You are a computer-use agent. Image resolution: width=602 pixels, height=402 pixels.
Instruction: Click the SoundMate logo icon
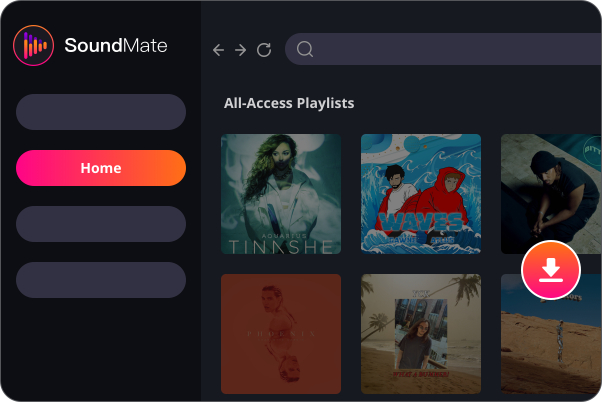click(x=34, y=45)
